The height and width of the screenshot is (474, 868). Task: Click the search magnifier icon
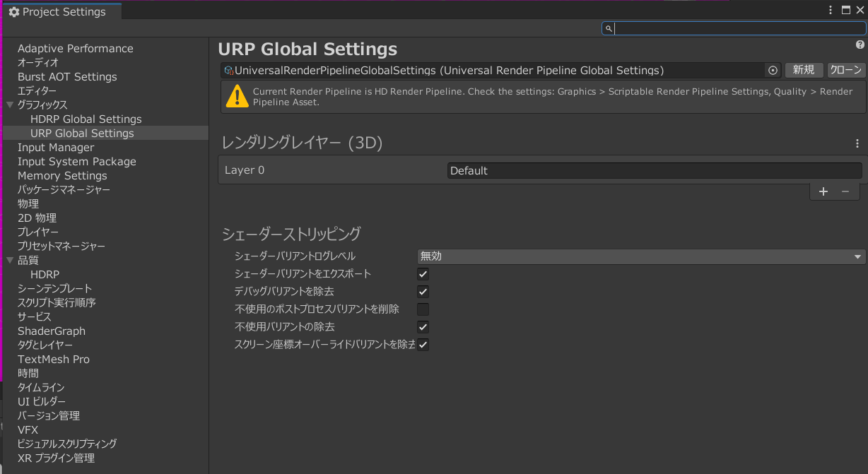pyautogui.click(x=608, y=28)
